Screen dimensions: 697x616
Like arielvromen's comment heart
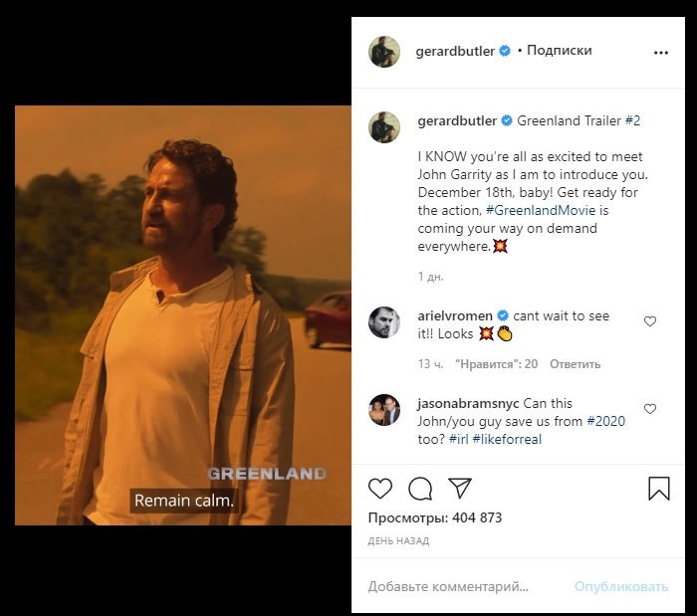[650, 321]
